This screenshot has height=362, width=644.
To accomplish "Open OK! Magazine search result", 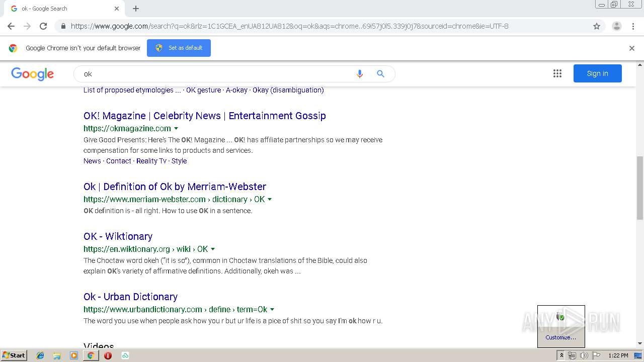I will (205, 116).
